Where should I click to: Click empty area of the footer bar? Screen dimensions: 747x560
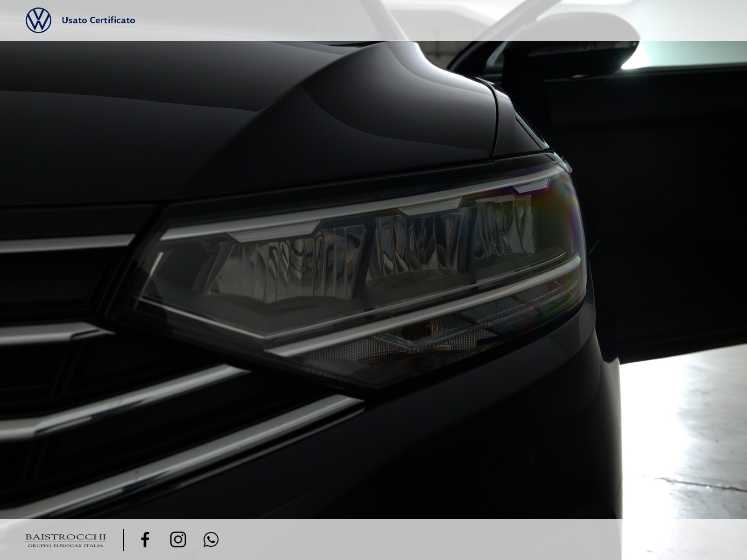(x=420, y=539)
